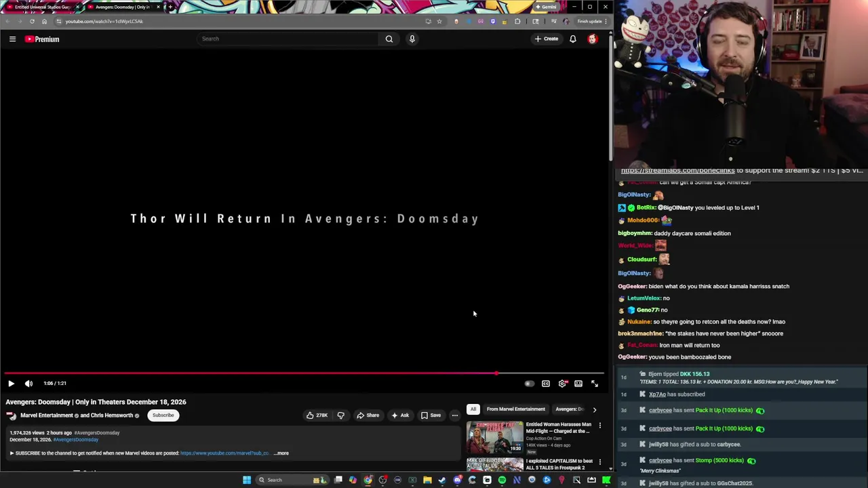The image size is (868, 488).
Task: Open Entitled Woman Harasses Man thumbnail
Action: coord(494,437)
